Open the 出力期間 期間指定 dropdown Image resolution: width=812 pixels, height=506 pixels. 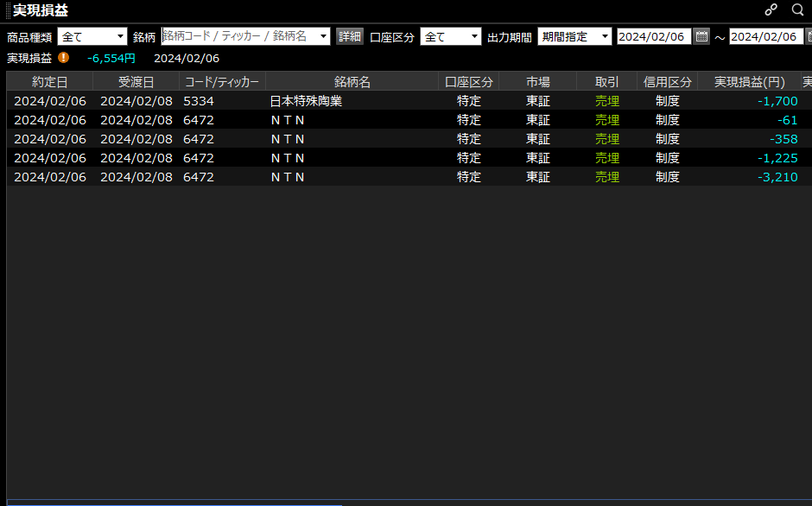pos(574,36)
